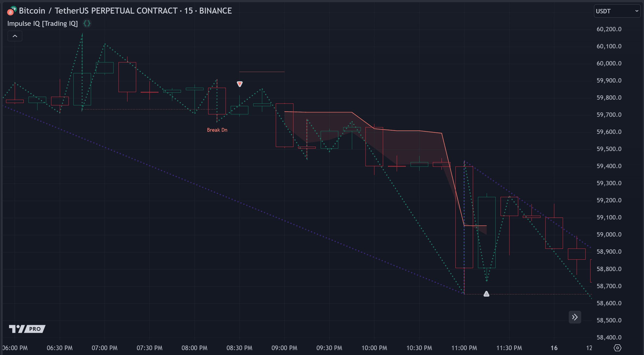The image size is (644, 355).
Task: Click the 06:30 PM time axis label
Action: tap(60, 348)
